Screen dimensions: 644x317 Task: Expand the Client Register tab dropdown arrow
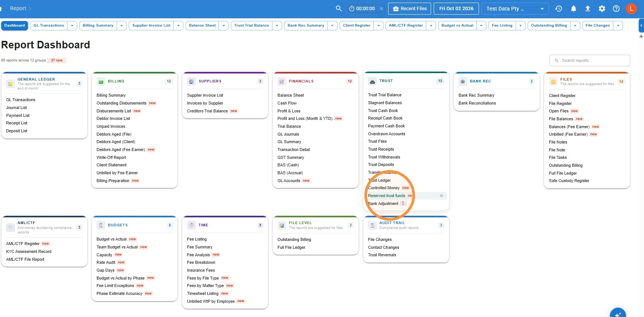click(379, 25)
